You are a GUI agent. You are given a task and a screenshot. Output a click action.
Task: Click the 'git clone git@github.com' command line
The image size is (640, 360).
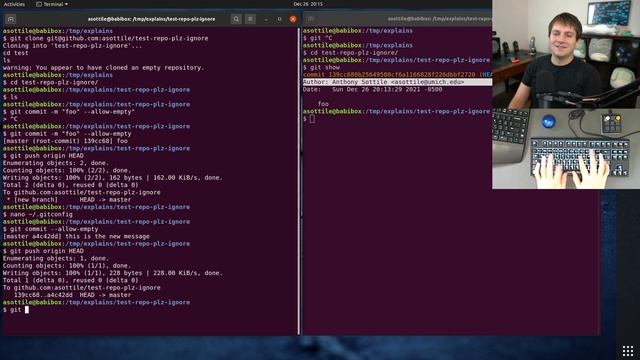click(105, 38)
